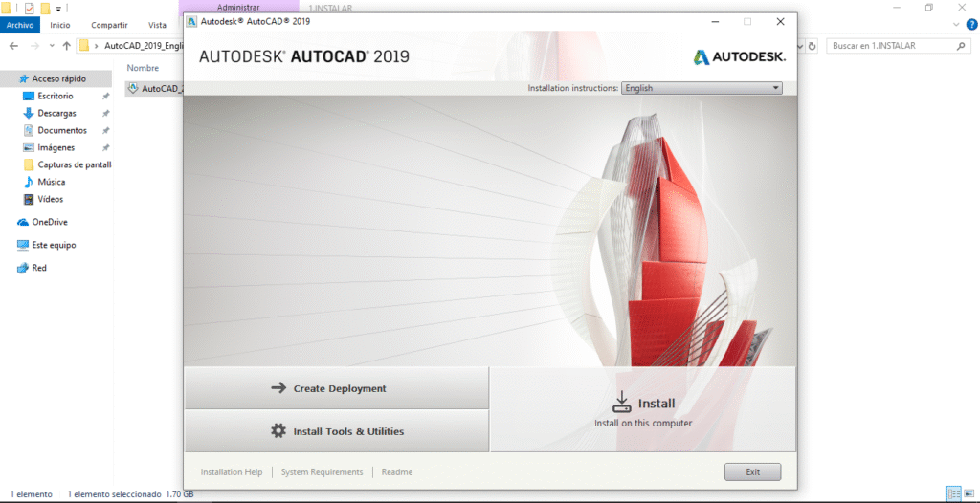Go forward in File Explorer
Image resolution: width=980 pixels, height=503 pixels.
(35, 46)
